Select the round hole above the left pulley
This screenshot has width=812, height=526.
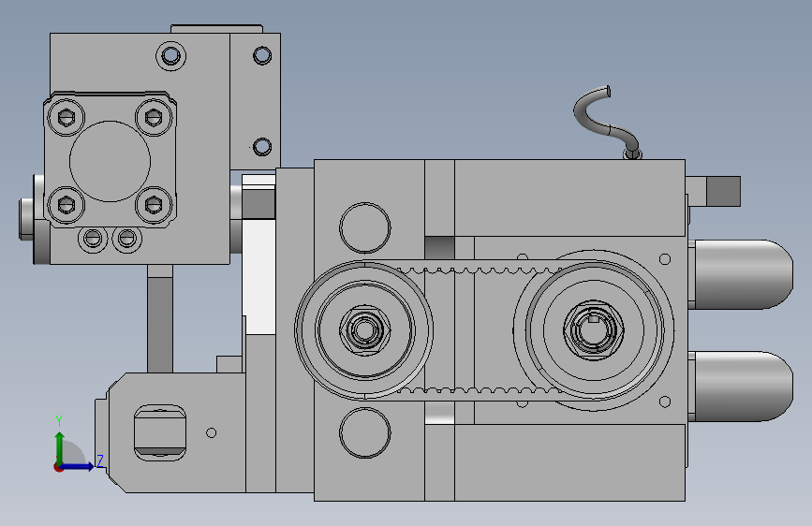coord(365,227)
